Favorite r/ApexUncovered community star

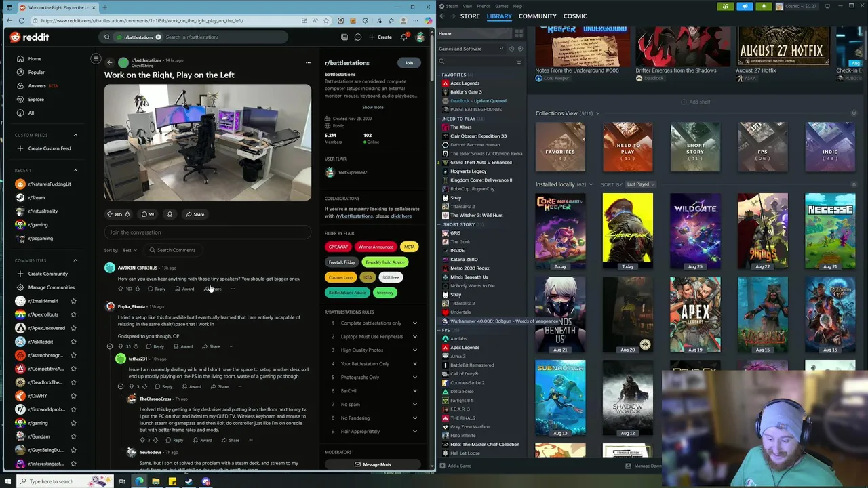[x=73, y=328]
